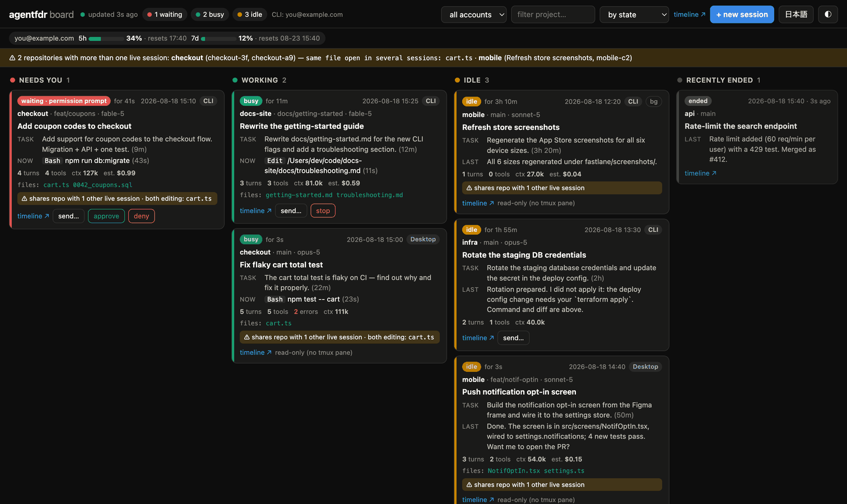The height and width of the screenshot is (504, 847).
Task: Click the busy badge on docs-site card
Action: [x=251, y=101]
